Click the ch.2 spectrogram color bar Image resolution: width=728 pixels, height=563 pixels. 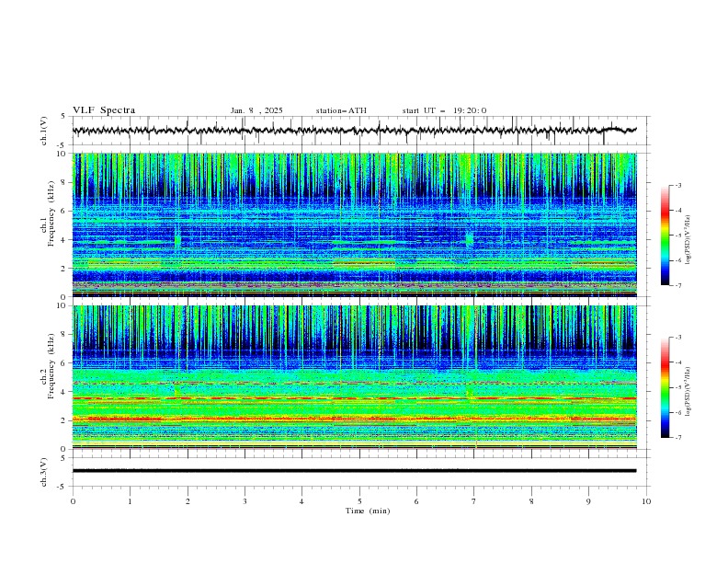point(665,387)
